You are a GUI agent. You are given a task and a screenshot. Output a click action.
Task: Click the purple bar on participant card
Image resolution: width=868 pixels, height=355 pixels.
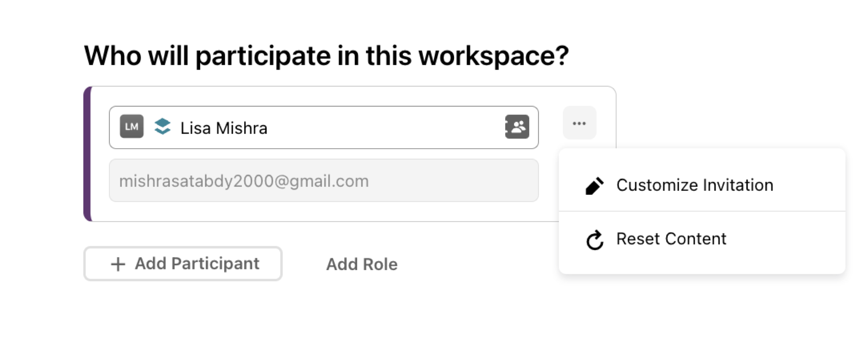point(87,154)
